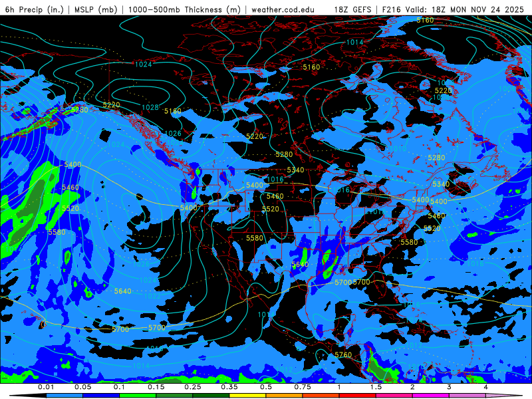The width and height of the screenshot is (532, 399).
Task: Select the red 1–1.5 legend swatch
Action: (358, 396)
